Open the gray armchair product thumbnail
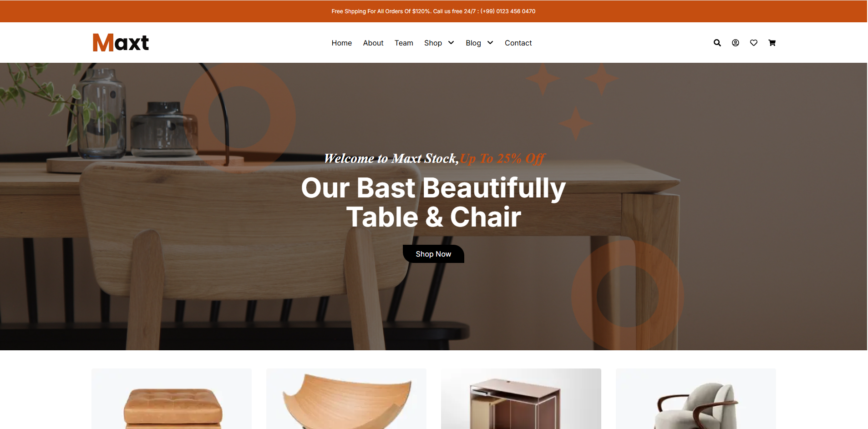Image resolution: width=868 pixels, height=429 pixels. (x=696, y=399)
